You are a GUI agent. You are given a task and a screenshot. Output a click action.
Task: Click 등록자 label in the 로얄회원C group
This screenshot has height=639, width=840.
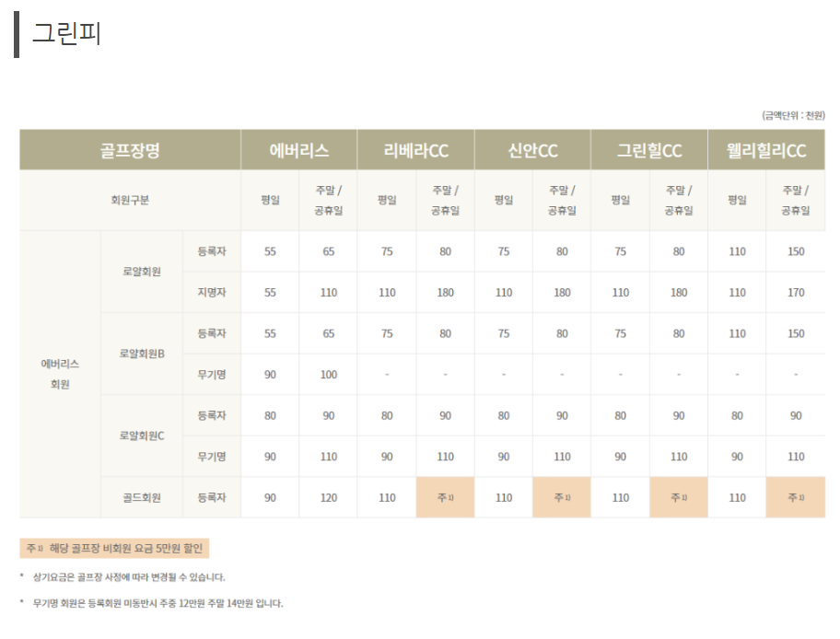point(212,415)
